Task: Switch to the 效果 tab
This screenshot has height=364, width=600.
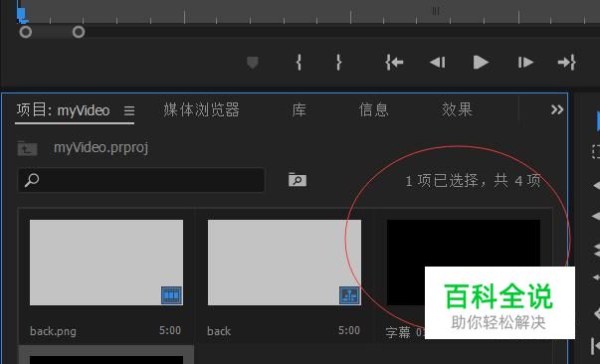Action: pos(457,110)
